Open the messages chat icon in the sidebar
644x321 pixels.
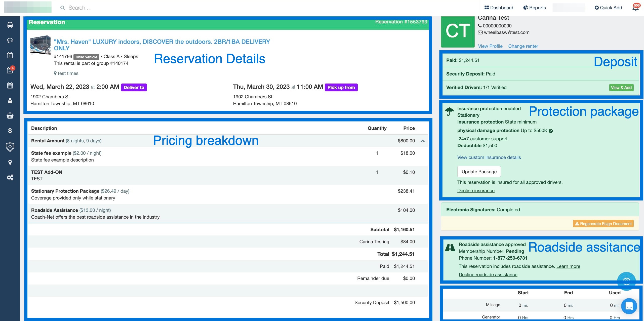coord(10,40)
